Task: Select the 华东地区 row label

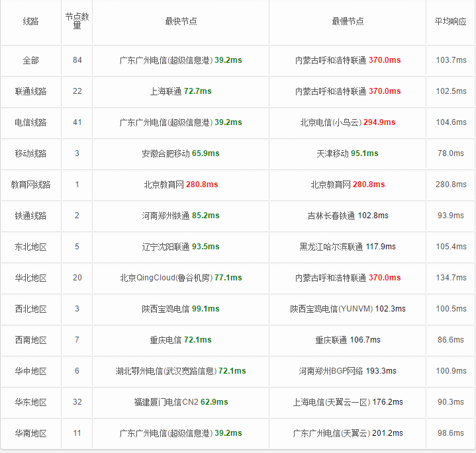Action: coord(30,402)
